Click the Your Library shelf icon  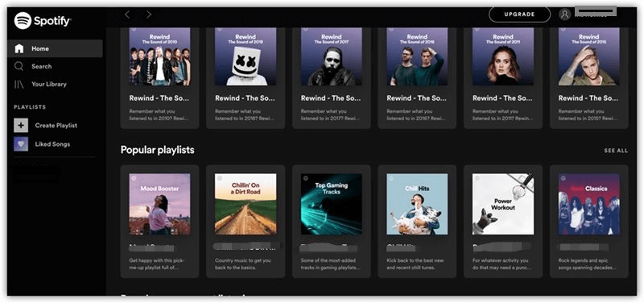(19, 84)
